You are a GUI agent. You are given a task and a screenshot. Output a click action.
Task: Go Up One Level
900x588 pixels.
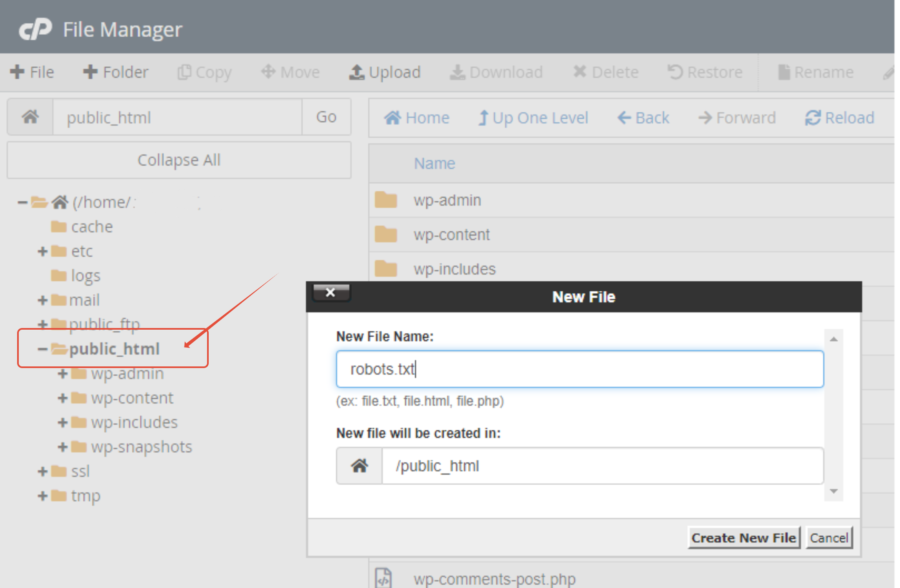pyautogui.click(x=533, y=118)
